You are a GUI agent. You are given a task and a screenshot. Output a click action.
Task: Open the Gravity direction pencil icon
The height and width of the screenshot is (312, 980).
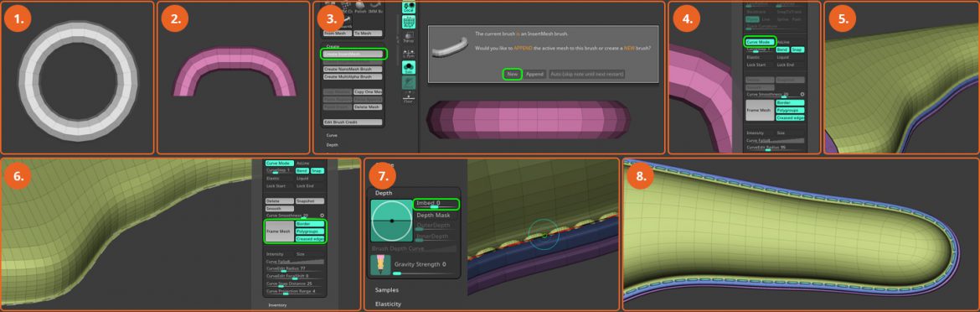click(x=379, y=265)
